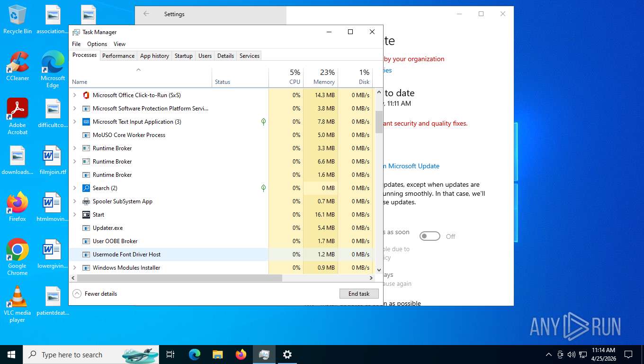This screenshot has width=644, height=364.
Task: Select the Adobe Acrobat desktop icon
Action: pos(18,117)
